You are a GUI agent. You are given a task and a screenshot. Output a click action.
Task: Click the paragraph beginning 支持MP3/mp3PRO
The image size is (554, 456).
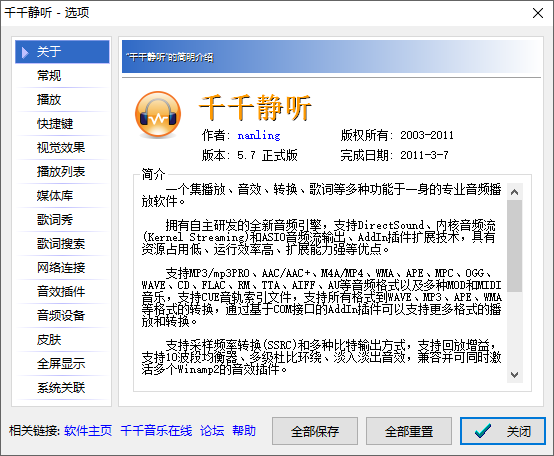tap(322, 297)
